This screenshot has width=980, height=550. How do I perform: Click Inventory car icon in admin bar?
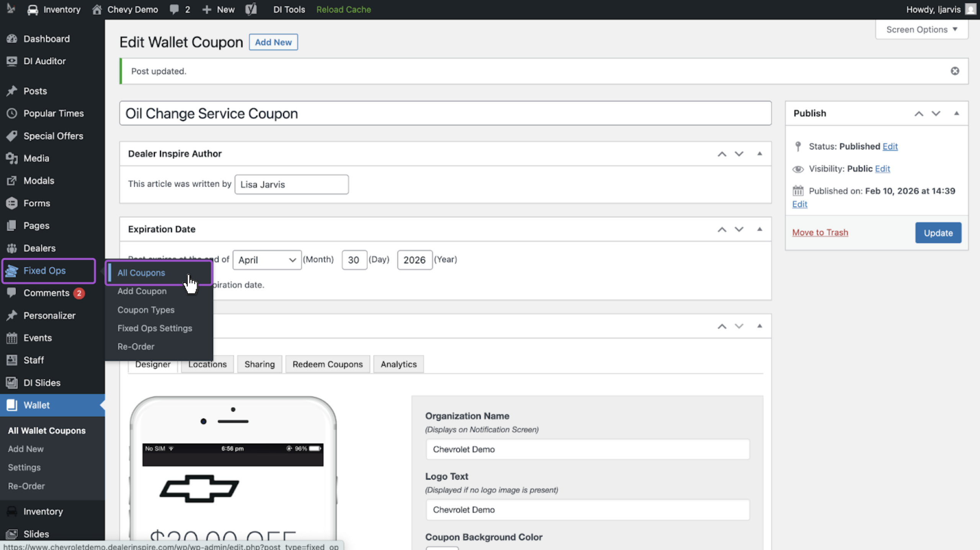pos(33,10)
